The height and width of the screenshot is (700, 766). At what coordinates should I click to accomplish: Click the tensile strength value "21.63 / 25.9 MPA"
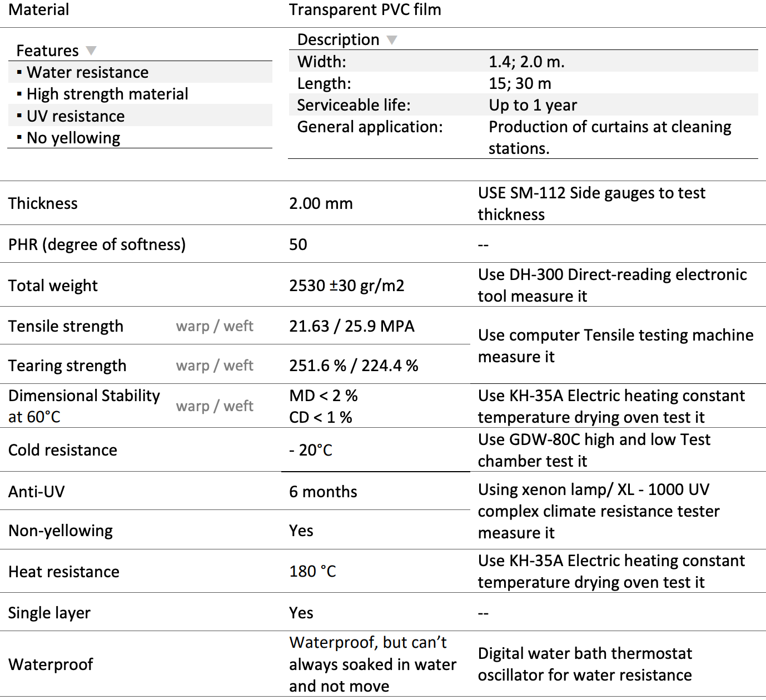(351, 326)
